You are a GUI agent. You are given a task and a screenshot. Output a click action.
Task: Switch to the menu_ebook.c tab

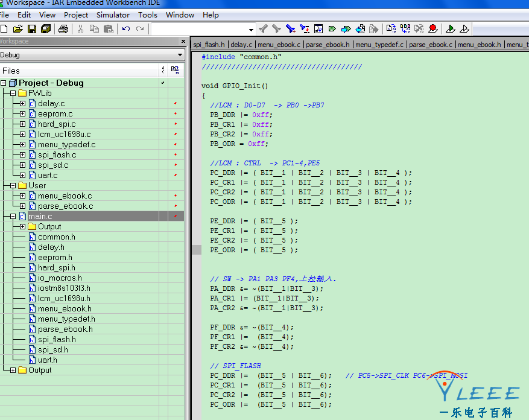tap(280, 45)
